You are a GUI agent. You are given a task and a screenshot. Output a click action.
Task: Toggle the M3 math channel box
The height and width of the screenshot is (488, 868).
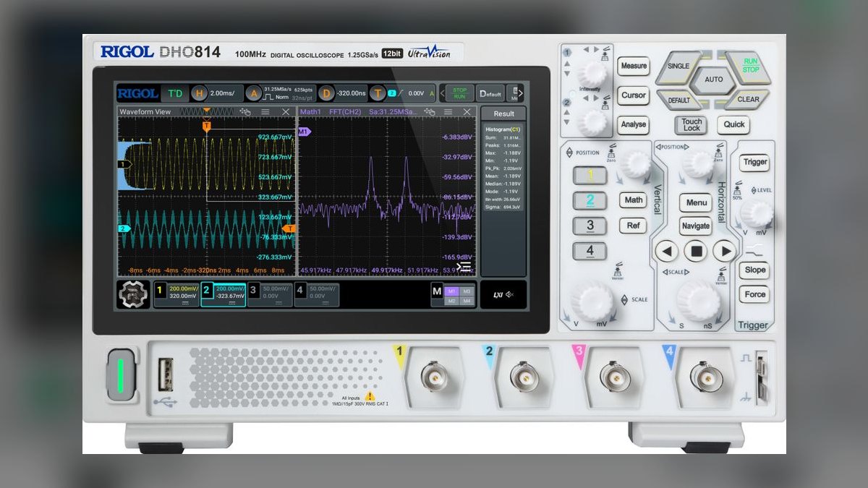(467, 291)
